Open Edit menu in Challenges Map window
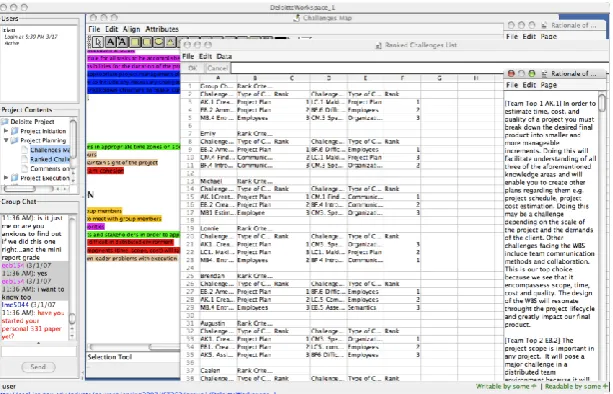 111,29
